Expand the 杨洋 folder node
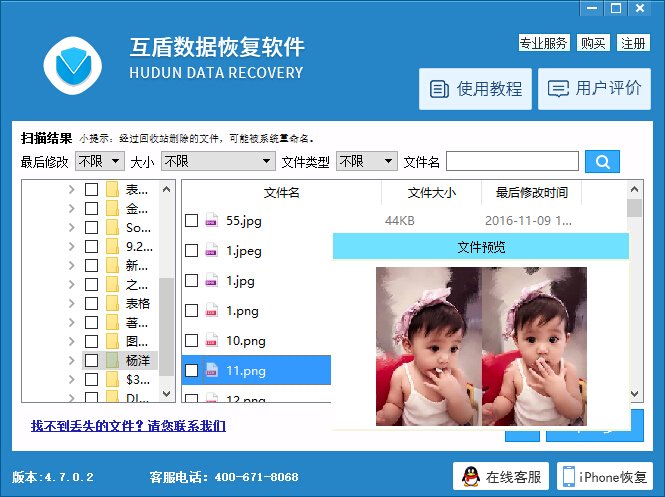Viewport: 665px width, 497px height. 71,360
